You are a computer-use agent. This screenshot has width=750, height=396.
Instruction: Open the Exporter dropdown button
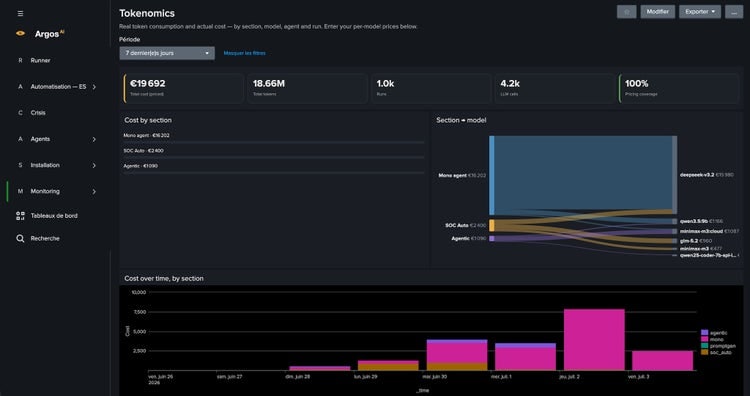click(x=700, y=12)
